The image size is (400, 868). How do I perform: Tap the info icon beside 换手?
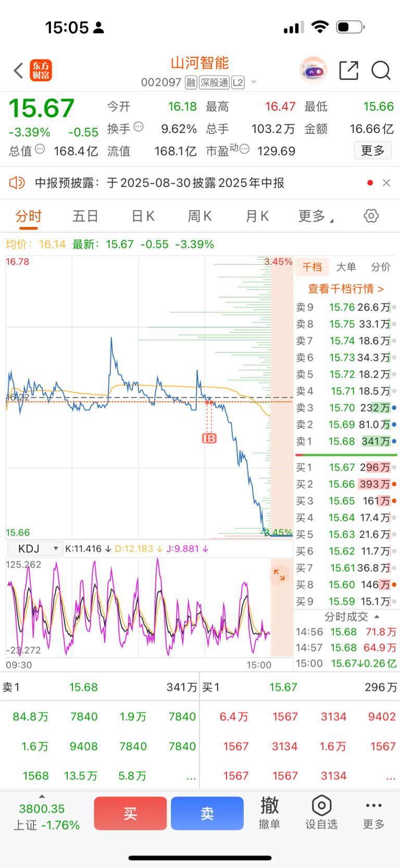click(139, 127)
